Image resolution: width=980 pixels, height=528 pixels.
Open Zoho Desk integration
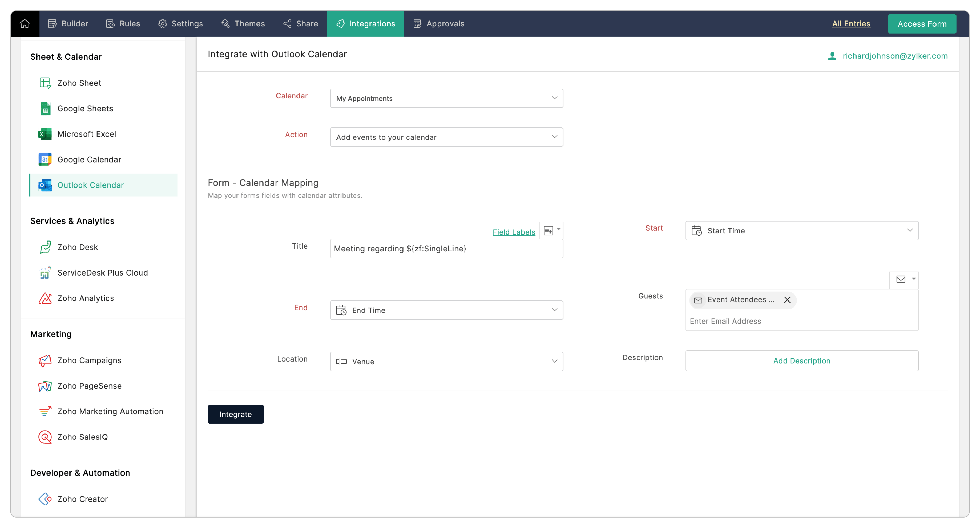click(78, 247)
